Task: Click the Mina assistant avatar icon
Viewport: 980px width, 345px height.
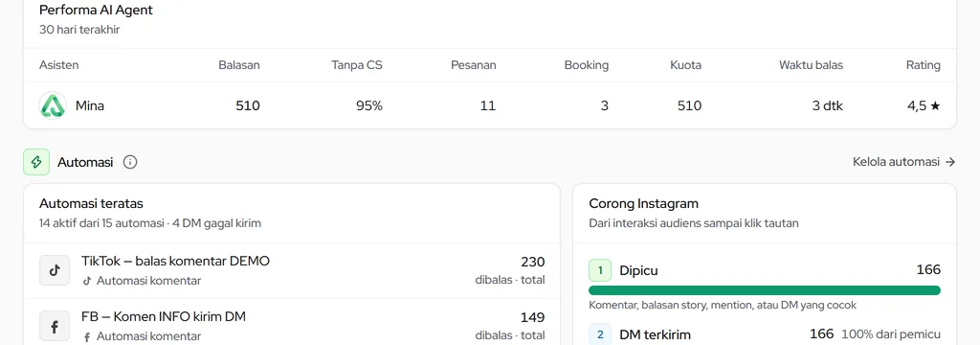Action: click(54, 105)
